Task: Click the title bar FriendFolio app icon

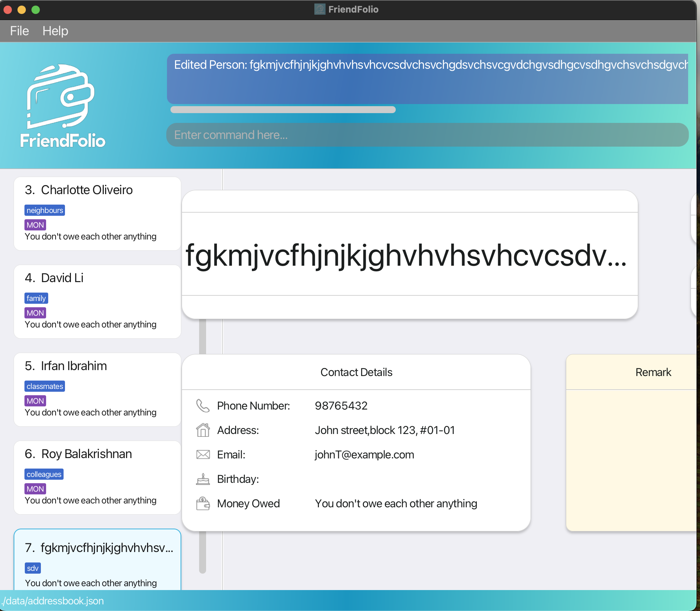Action: (x=320, y=9)
